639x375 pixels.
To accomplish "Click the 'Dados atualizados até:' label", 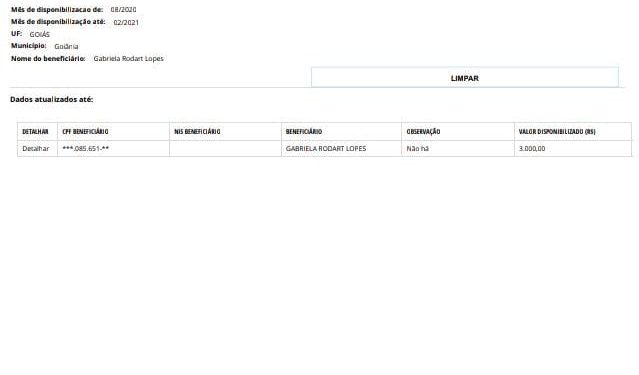I will point(52,99).
